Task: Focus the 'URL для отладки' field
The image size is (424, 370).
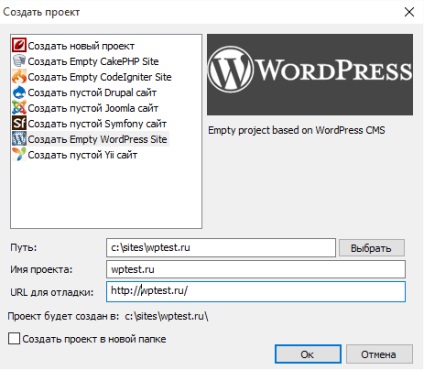Action: 256,291
